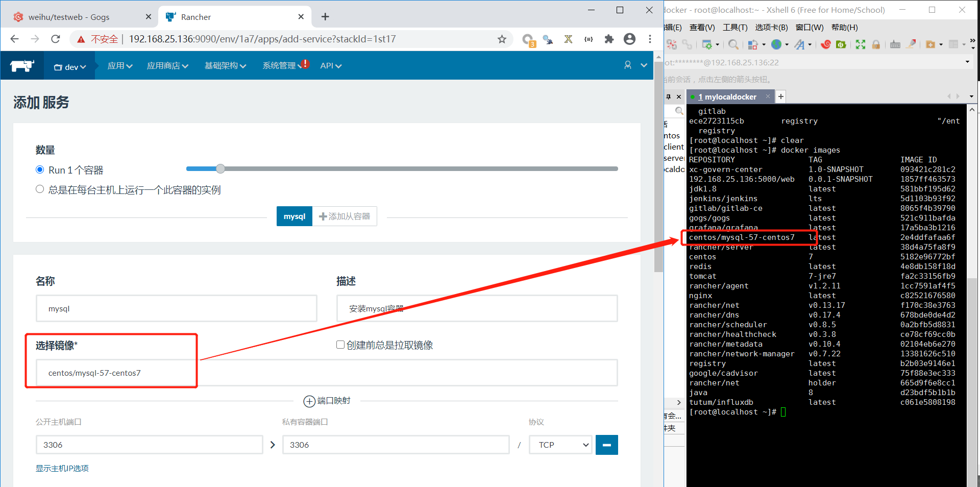Screen dimensions: 980x487
Task: Click the 私有容器端口 input field
Action: (396, 445)
